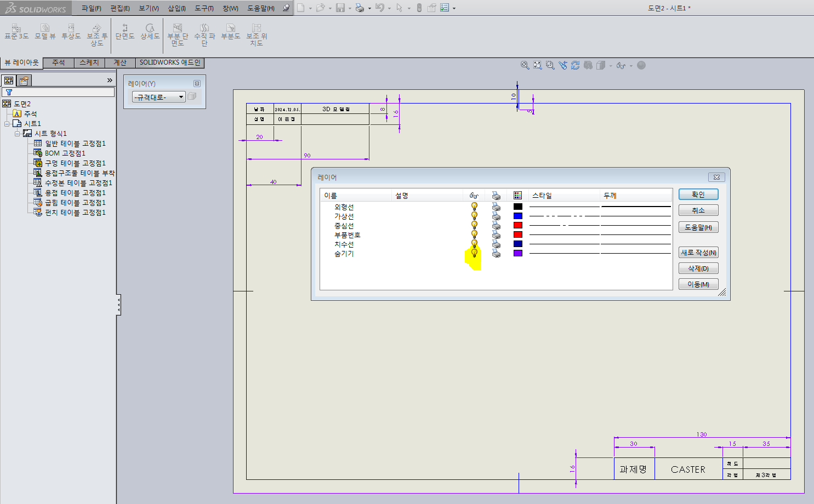Image resolution: width=814 pixels, height=504 pixels.
Task: Click the 취소 cancel button
Action: (698, 210)
